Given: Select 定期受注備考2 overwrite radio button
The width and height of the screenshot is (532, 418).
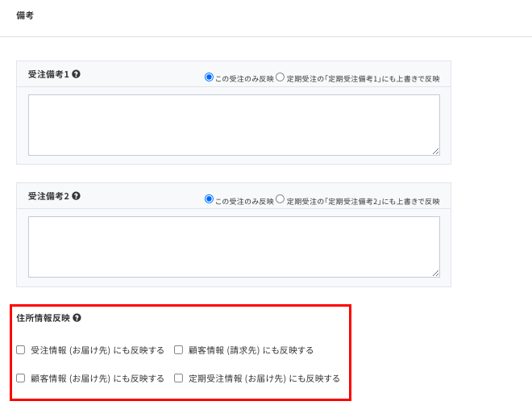Looking at the screenshot, I should 280,199.
